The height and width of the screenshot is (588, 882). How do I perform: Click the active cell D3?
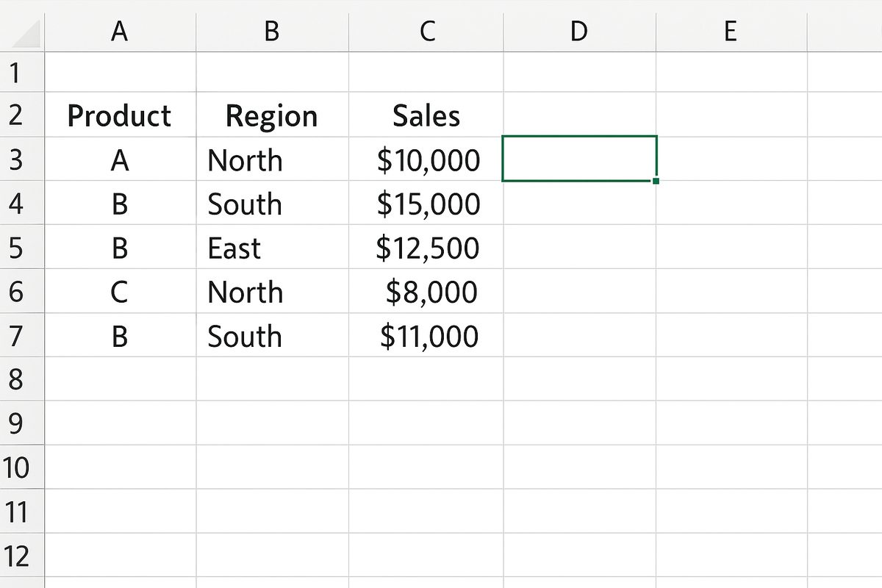pos(579,158)
